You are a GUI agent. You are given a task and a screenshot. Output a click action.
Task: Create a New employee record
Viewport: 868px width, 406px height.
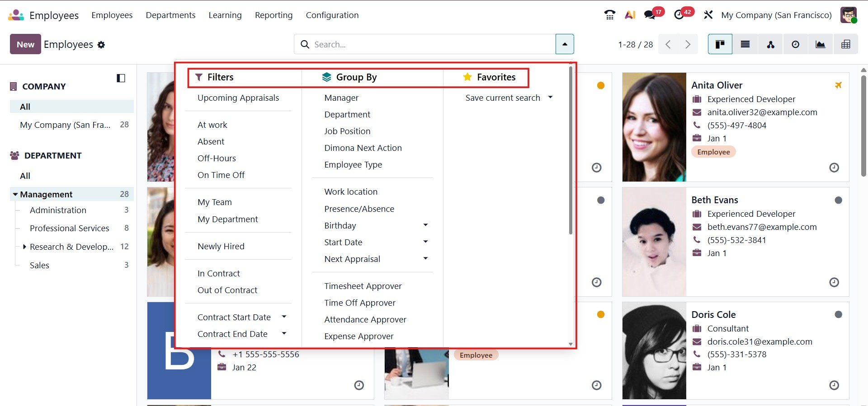pyautogui.click(x=25, y=44)
